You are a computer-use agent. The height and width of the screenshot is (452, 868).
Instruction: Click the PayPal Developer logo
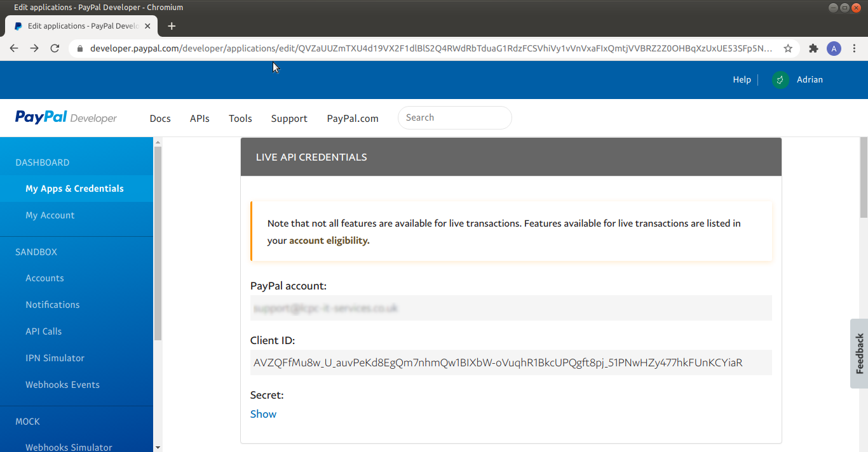click(x=66, y=117)
